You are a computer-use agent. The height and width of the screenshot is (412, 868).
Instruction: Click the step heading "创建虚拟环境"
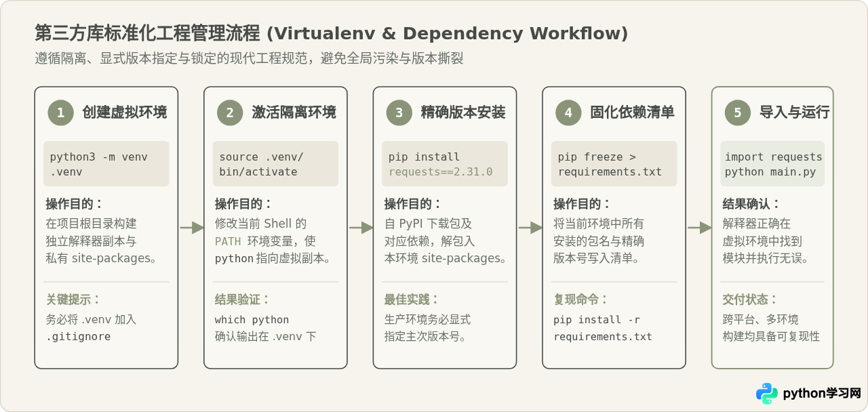[125, 112]
